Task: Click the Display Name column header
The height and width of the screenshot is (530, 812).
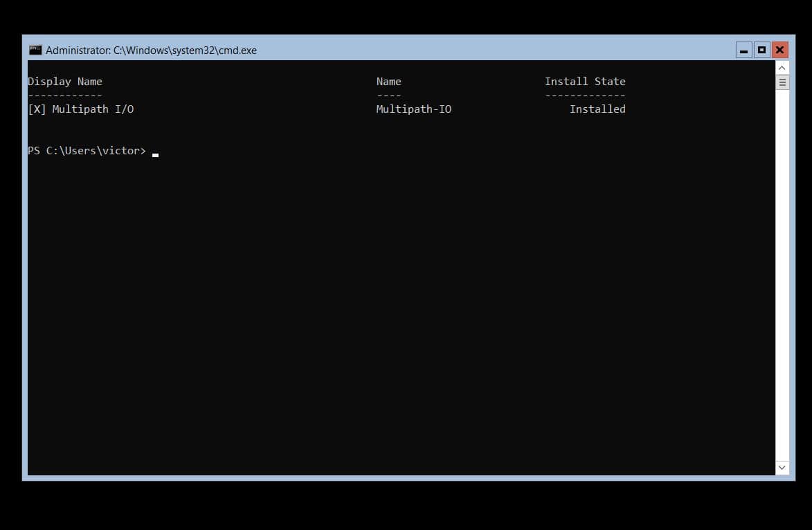Action: (x=65, y=81)
